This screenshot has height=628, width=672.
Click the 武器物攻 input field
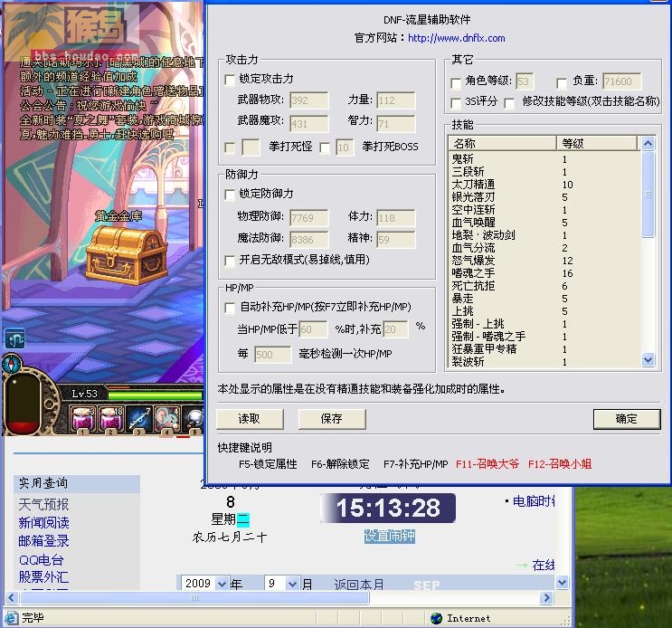coord(309,100)
